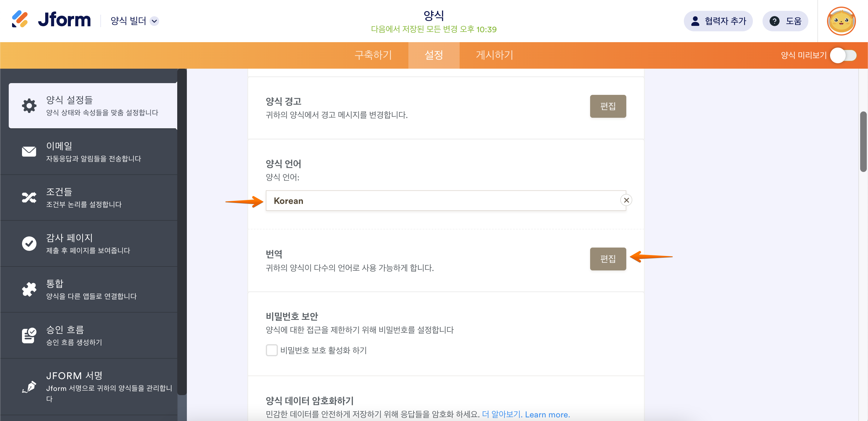Open the Korean form language dropdown
The height and width of the screenshot is (421, 868).
(442, 201)
